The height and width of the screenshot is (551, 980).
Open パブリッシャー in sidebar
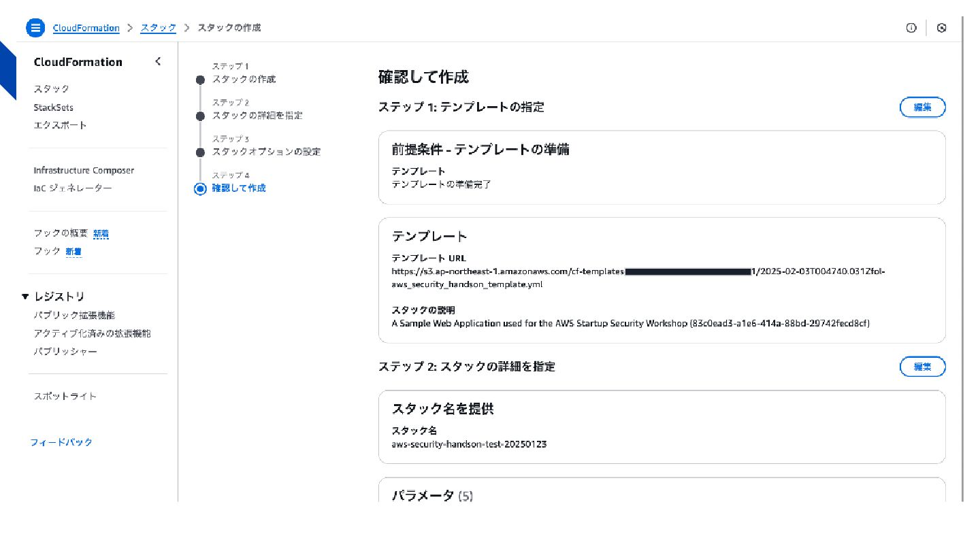pyautogui.click(x=65, y=352)
